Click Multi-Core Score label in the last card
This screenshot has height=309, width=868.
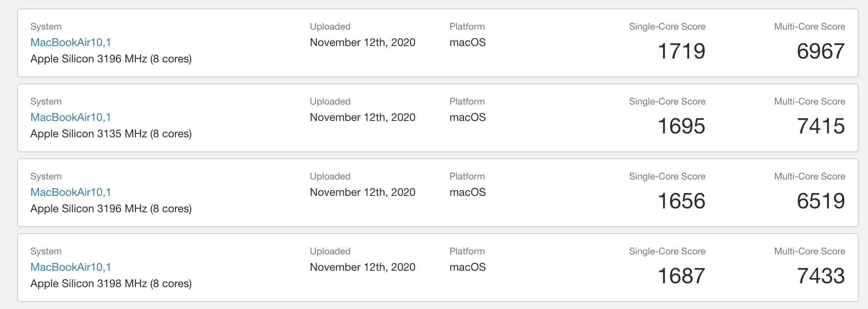[x=810, y=251]
